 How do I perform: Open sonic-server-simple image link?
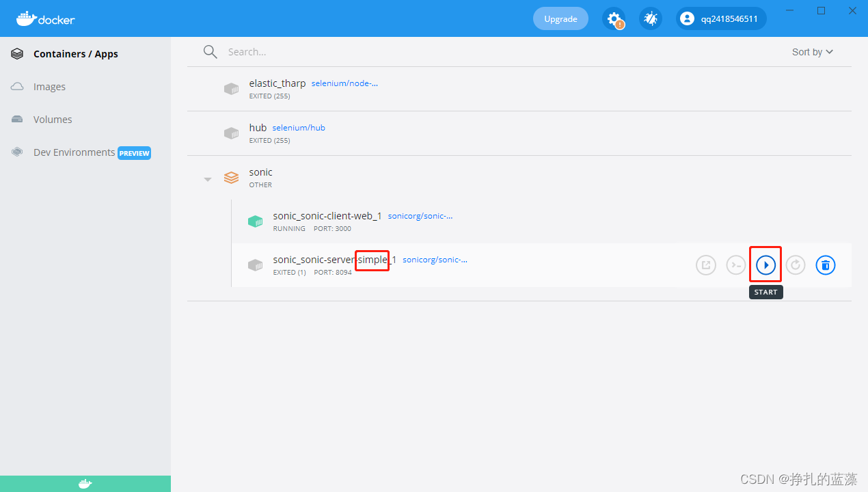435,260
